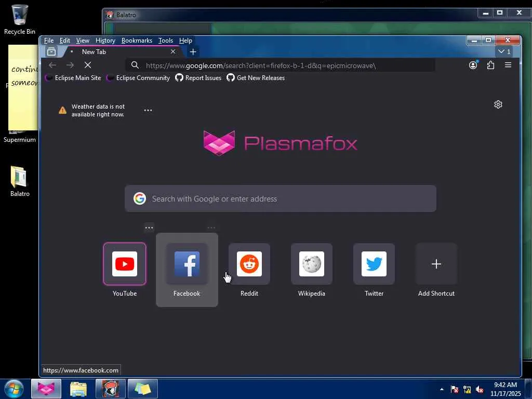
Task: Open the Windows Start button
Action: click(14, 389)
